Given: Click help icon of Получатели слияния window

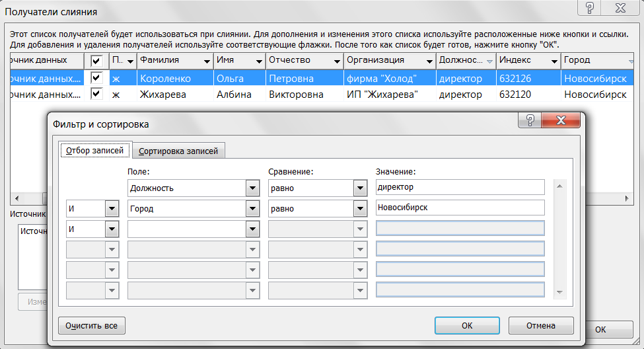Looking at the screenshot, I should click(x=589, y=8).
